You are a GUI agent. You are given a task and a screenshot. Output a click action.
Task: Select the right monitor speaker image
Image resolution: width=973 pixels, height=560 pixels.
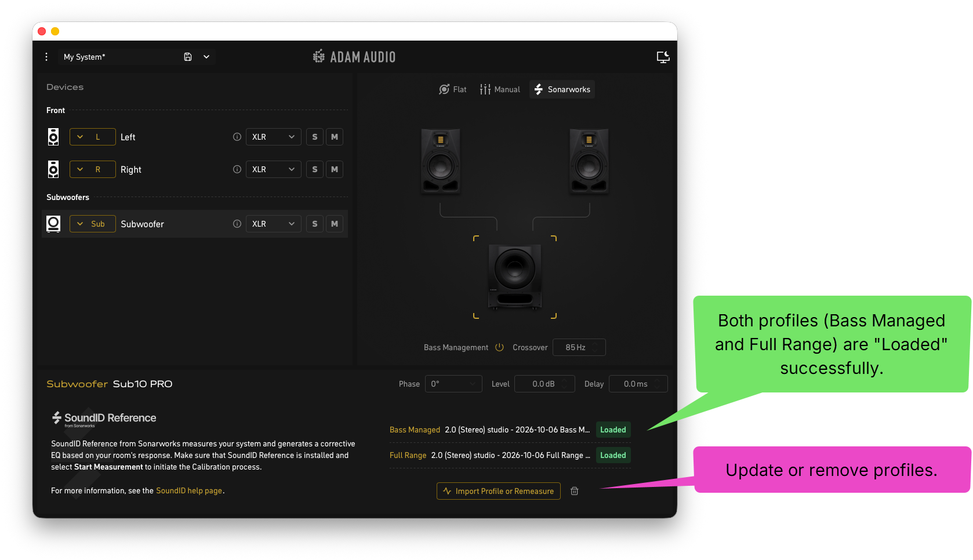589,161
